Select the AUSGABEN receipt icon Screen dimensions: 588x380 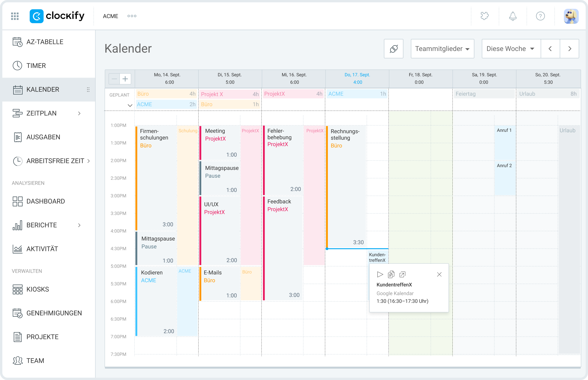[17, 137]
